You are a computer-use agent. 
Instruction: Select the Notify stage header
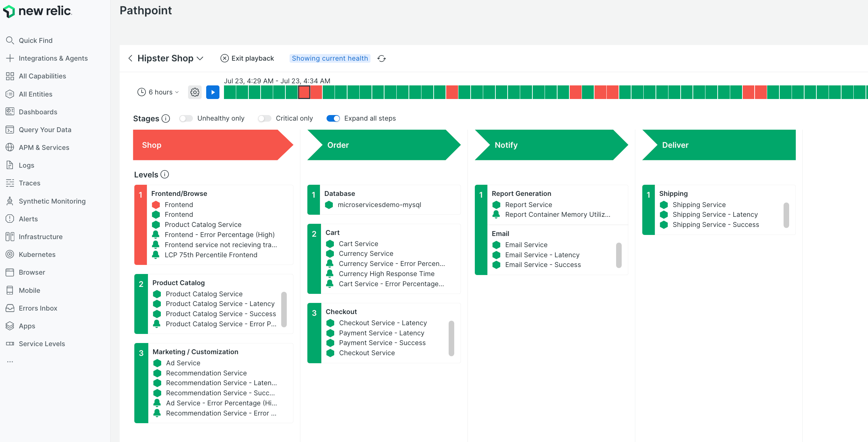tap(551, 145)
